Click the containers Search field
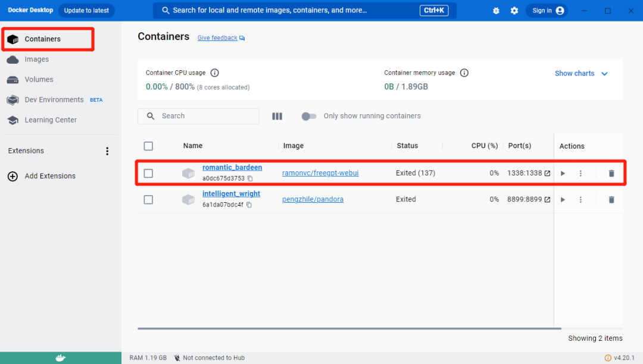The image size is (643, 364). pos(198,117)
